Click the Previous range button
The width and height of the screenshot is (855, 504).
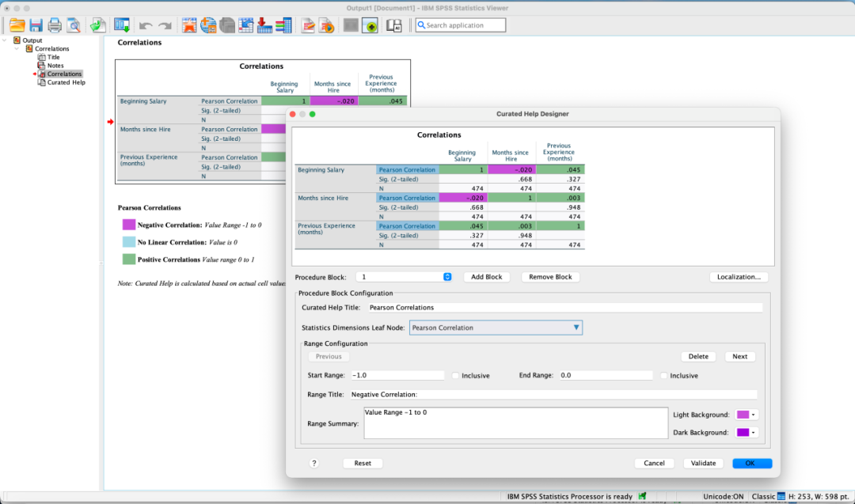coord(329,356)
